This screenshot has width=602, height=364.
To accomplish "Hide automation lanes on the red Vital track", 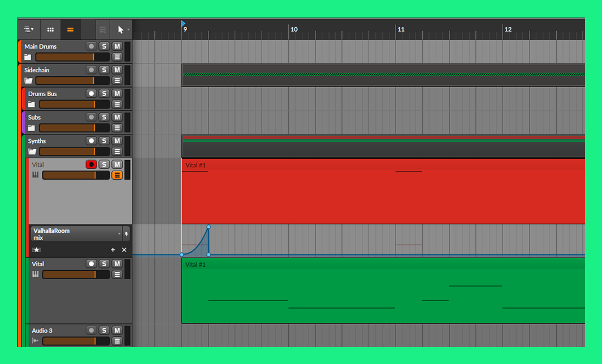I will tap(117, 175).
